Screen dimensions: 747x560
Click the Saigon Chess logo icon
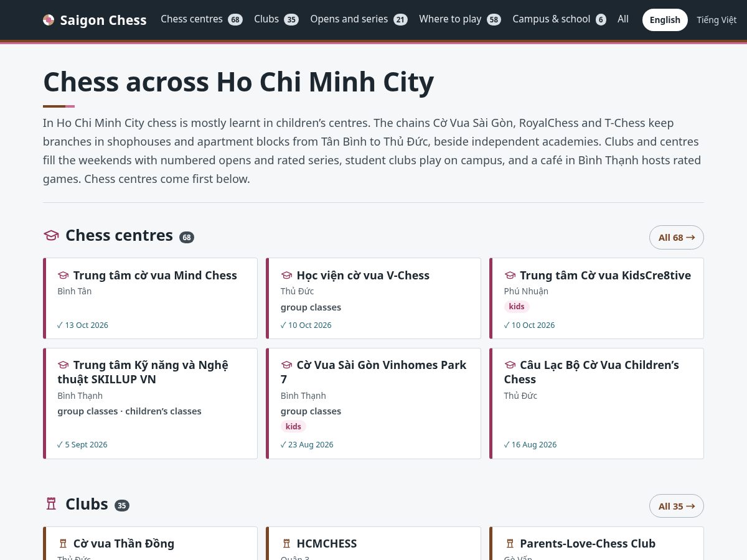pos(49,20)
